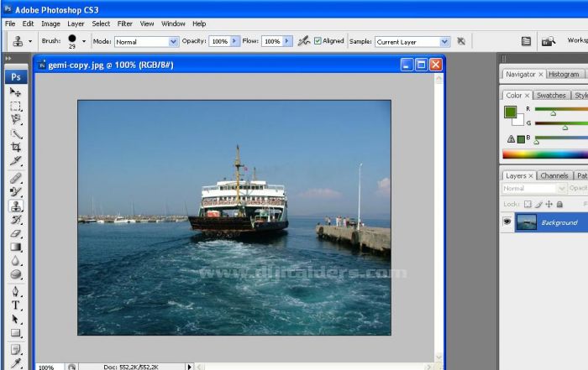Select the Pen tool
Screen dimensions: 588x370
pyautogui.click(x=15, y=291)
